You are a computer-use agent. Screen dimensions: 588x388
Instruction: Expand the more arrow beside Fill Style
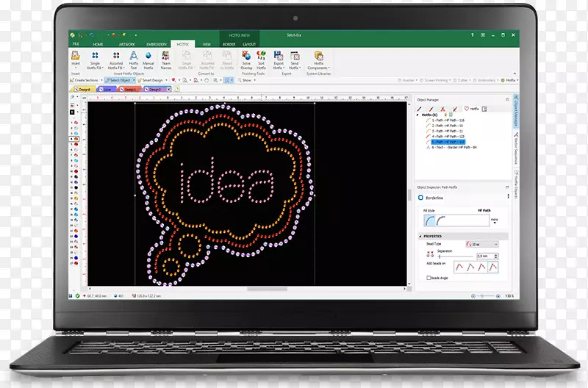click(x=495, y=221)
